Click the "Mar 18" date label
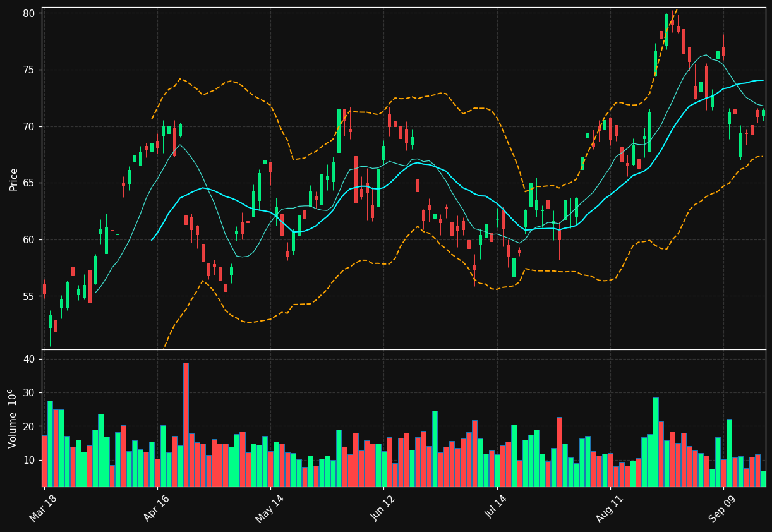The image size is (772, 532). tap(43, 509)
